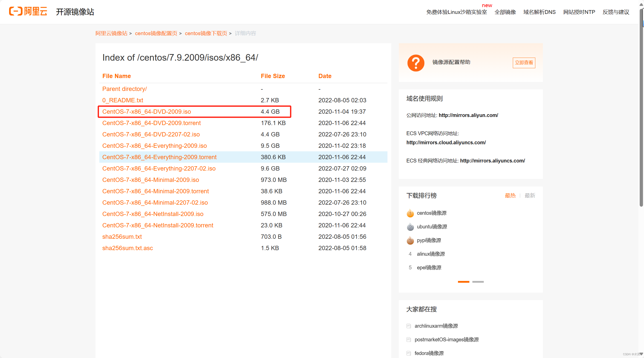
Task: Click document icon beside fedora镜像源
Action: 408,353
